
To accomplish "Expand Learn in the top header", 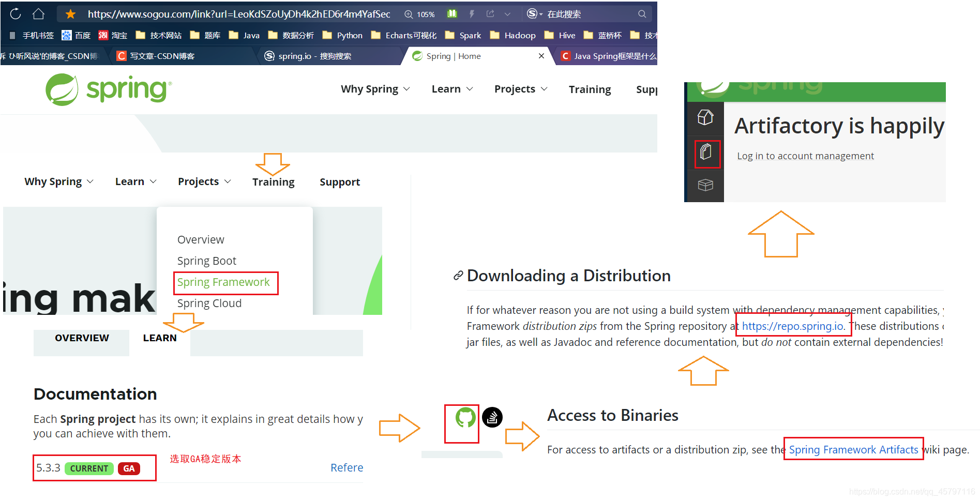I will [453, 89].
